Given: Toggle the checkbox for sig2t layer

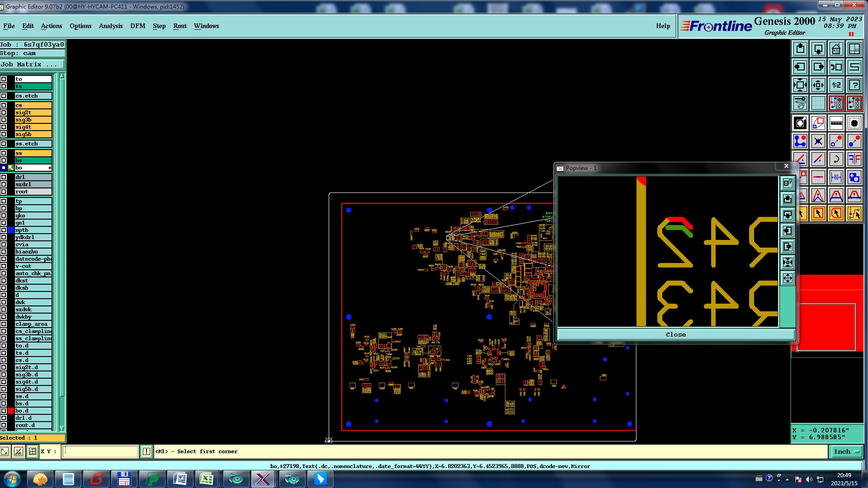Looking at the screenshot, I should [x=4, y=113].
